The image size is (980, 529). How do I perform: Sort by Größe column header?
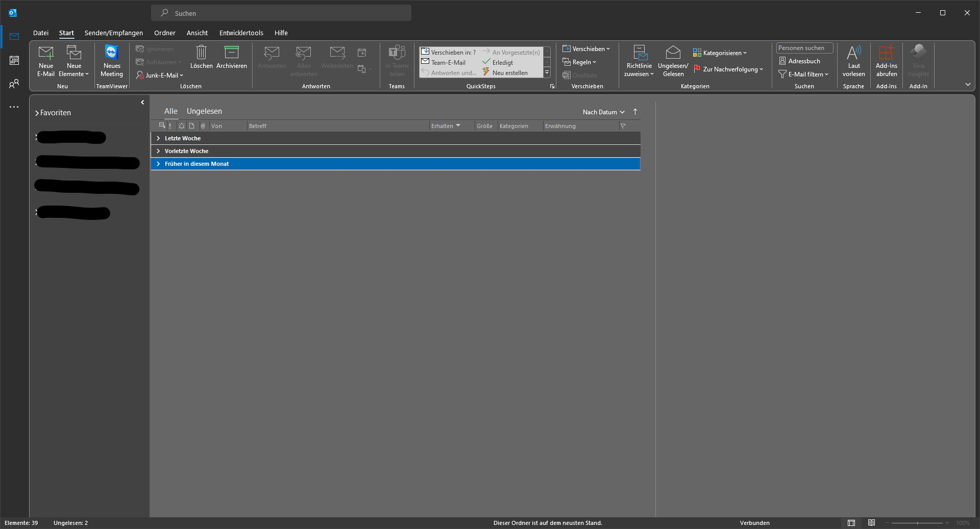[x=485, y=126]
